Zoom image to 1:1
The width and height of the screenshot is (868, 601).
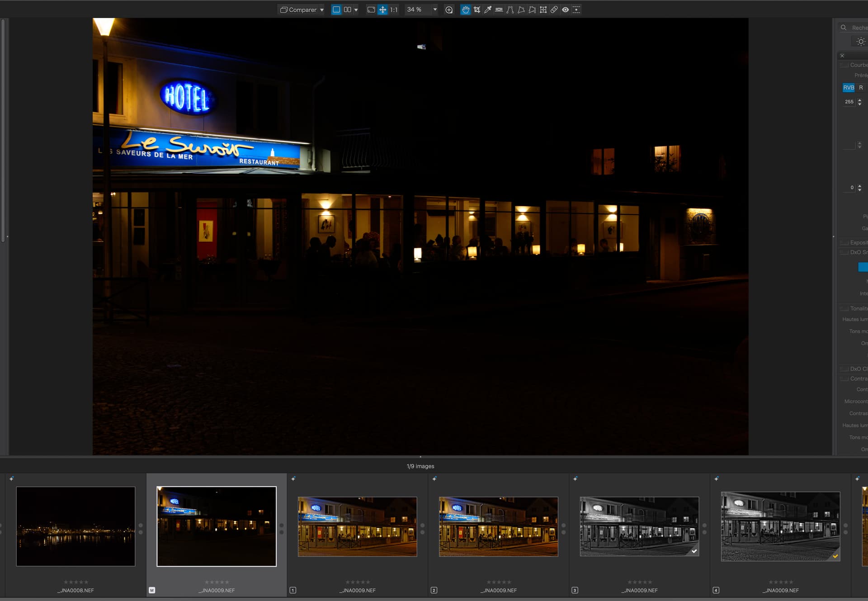394,9
